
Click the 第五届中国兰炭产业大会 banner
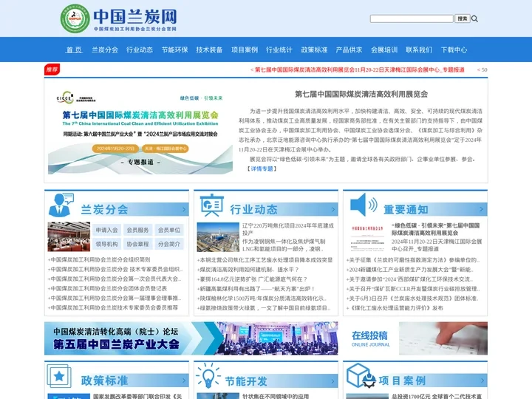point(191,338)
